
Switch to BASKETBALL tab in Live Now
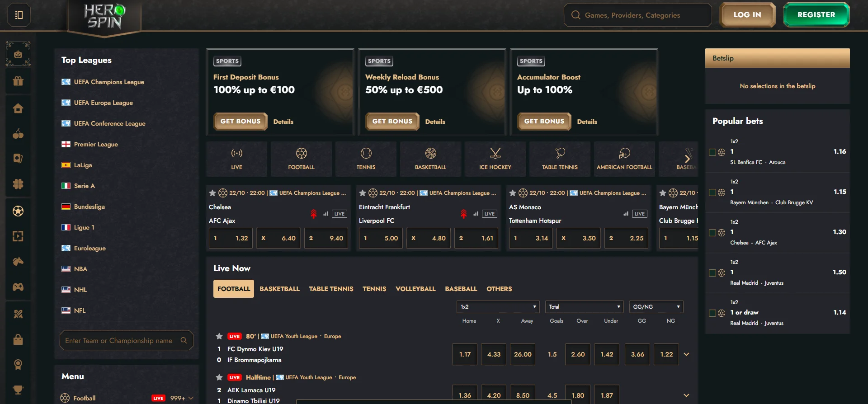click(x=279, y=289)
